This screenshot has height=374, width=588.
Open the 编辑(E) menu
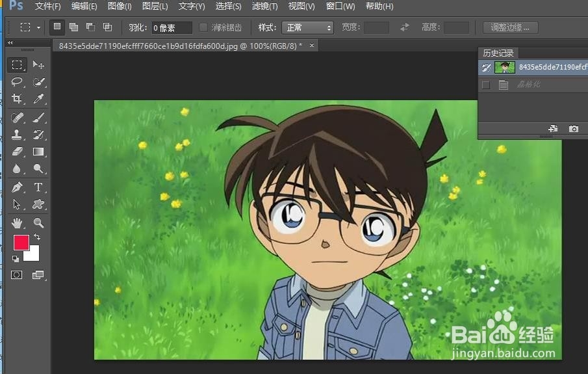pos(84,6)
